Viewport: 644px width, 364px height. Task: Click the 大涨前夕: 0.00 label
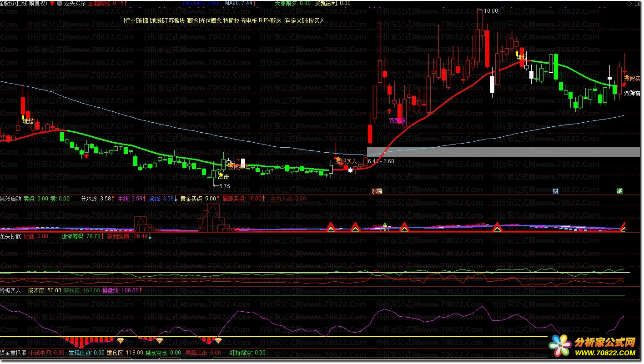[x=292, y=3]
